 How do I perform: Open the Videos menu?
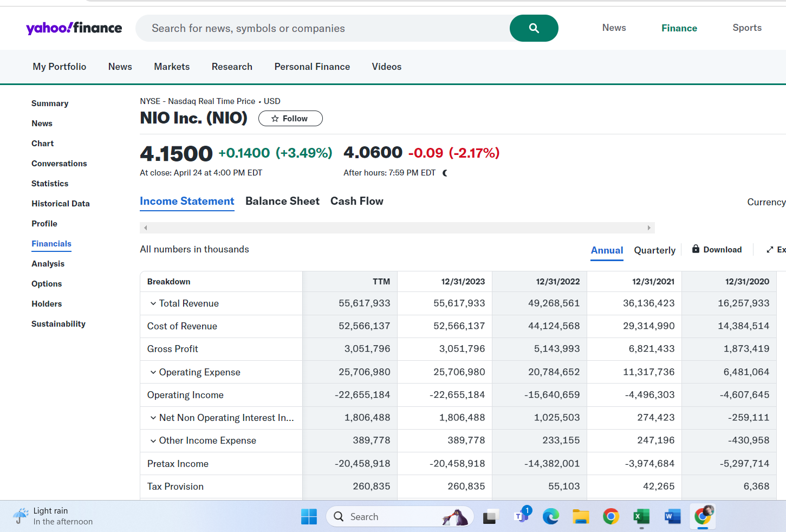pyautogui.click(x=387, y=67)
